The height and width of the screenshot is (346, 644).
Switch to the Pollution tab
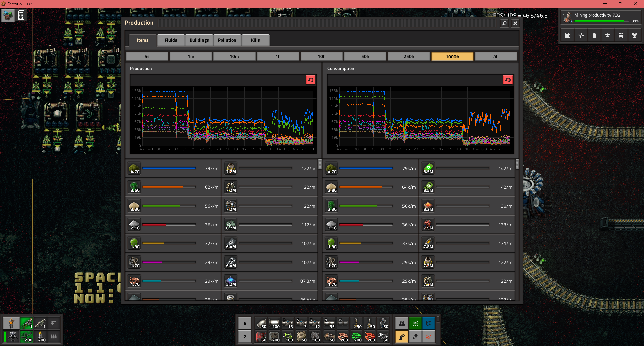pos(227,40)
